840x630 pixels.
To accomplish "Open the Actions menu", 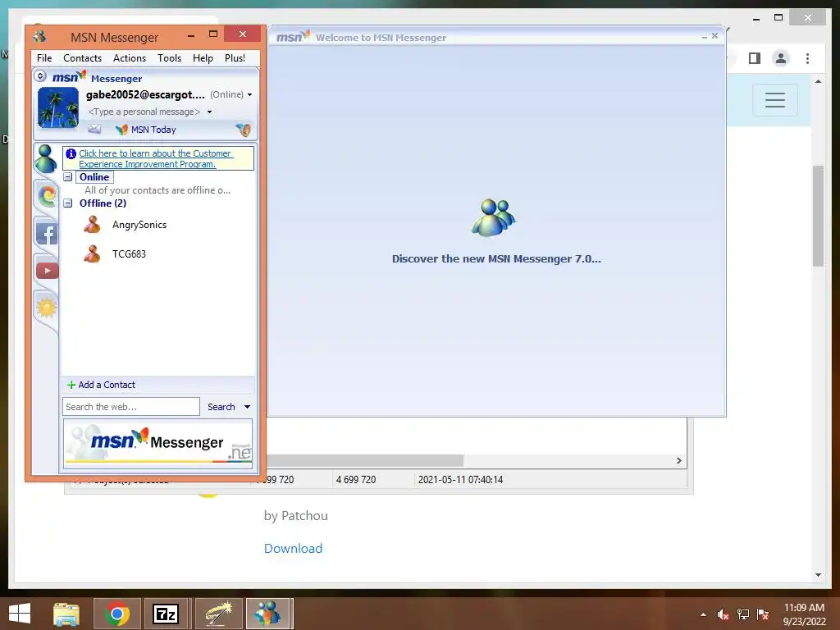I will click(129, 58).
